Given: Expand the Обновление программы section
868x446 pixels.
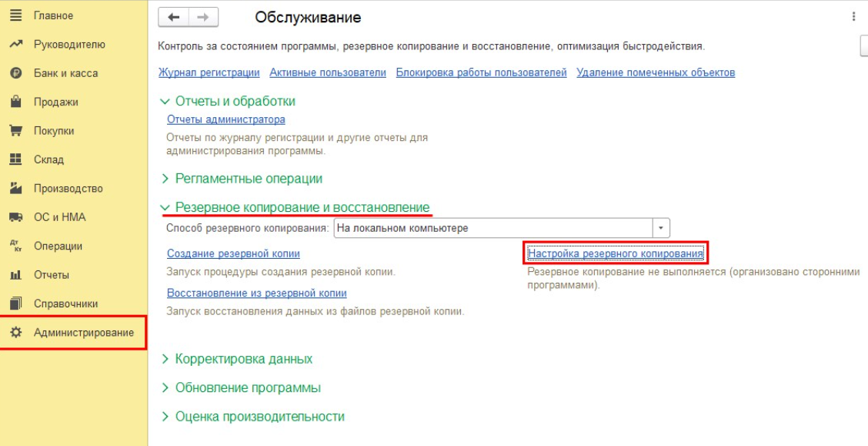Looking at the screenshot, I should coord(164,387).
